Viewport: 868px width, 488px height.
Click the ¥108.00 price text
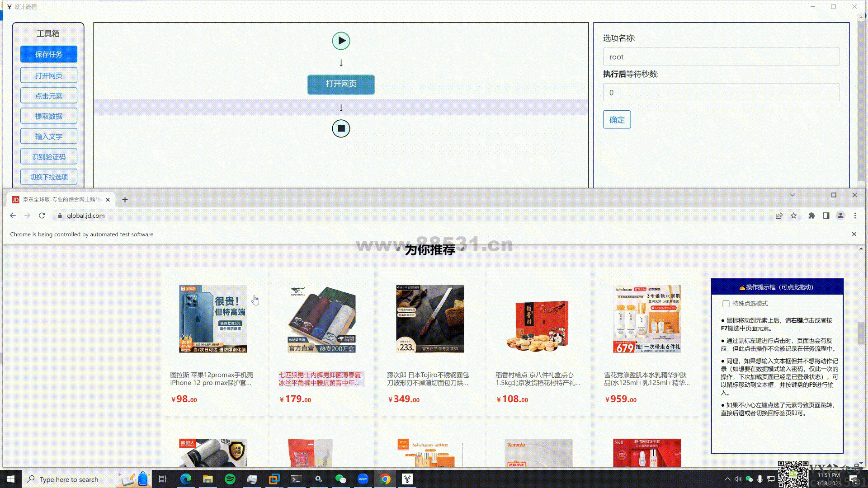pos(512,399)
